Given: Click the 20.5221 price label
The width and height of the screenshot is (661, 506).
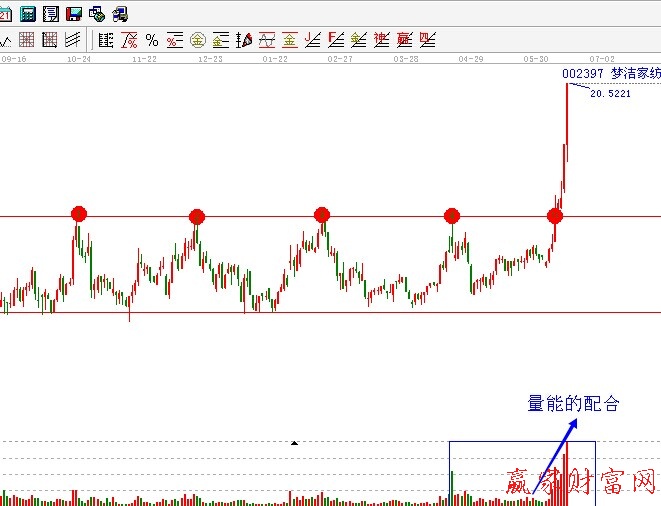Looking at the screenshot, I should tap(610, 93).
